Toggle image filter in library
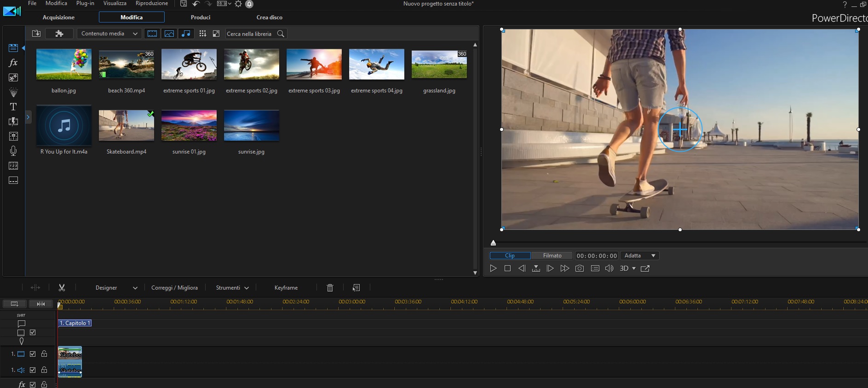This screenshot has width=868, height=388. (169, 34)
